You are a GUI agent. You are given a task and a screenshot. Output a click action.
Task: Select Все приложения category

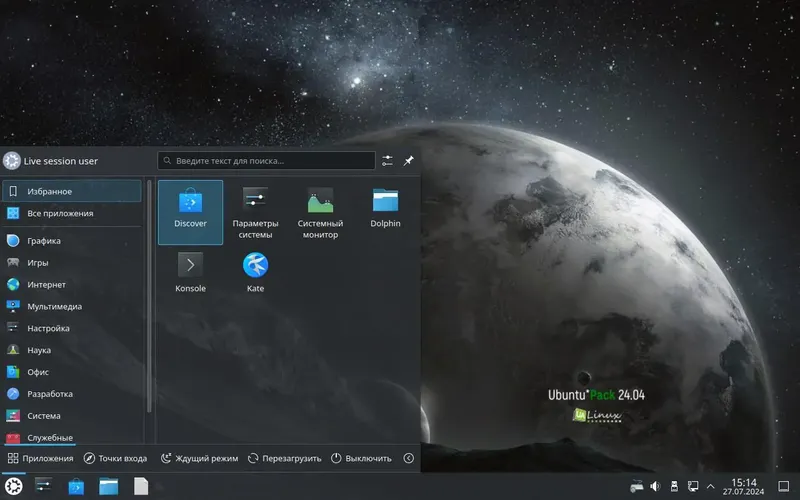coord(72,213)
